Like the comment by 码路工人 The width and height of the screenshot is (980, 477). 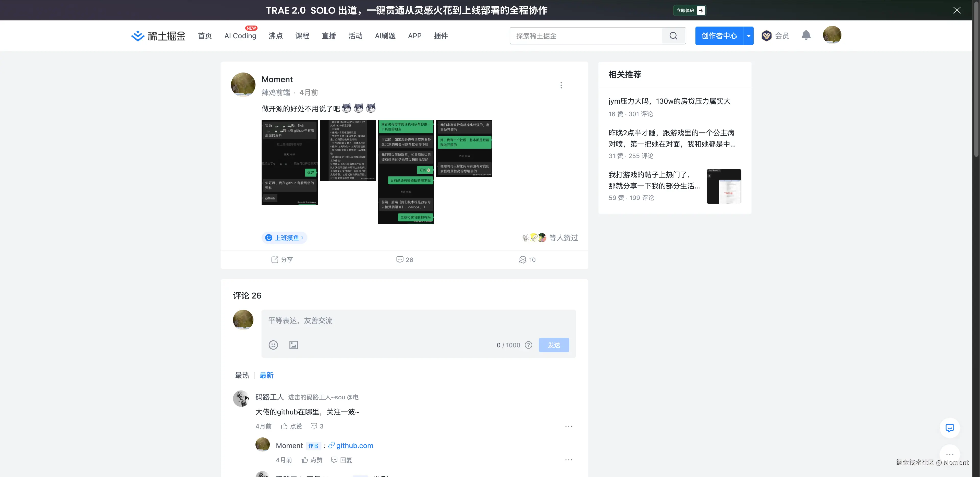coord(285,426)
